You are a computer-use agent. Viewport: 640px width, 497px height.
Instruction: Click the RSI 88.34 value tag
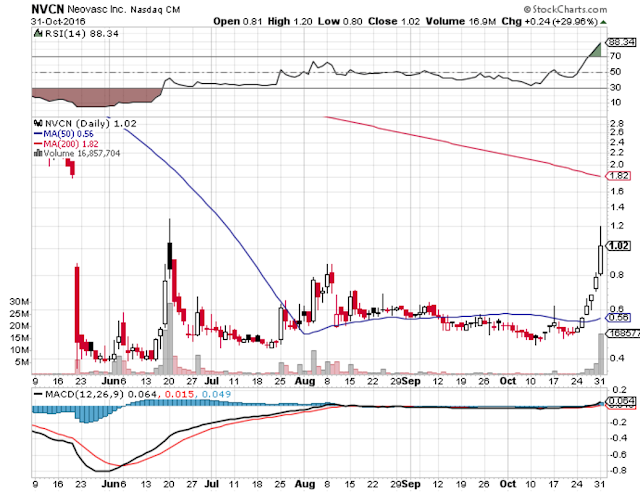coord(620,42)
